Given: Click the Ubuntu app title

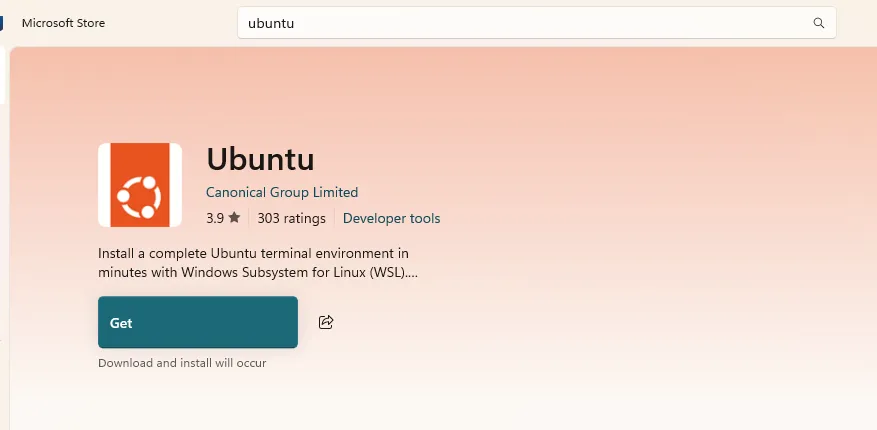Looking at the screenshot, I should 261,159.
